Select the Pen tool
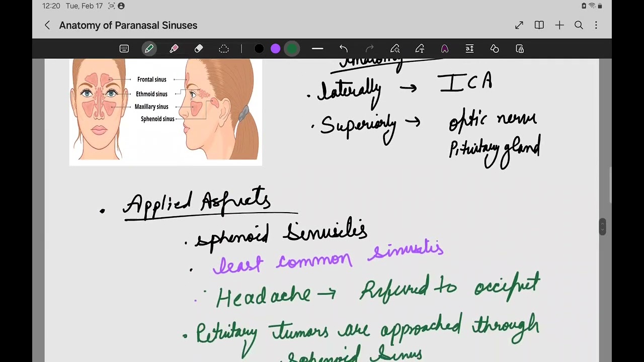The width and height of the screenshot is (644, 362). tap(149, 49)
